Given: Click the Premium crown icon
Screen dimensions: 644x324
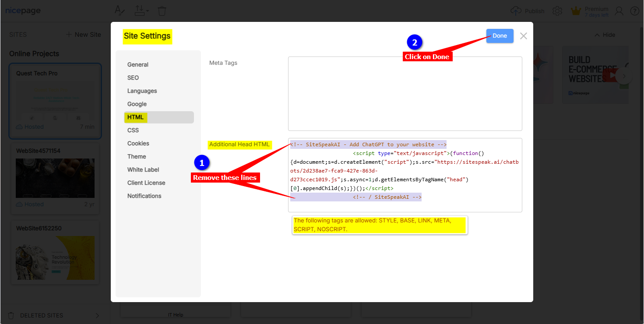Looking at the screenshot, I should pyautogui.click(x=576, y=11).
